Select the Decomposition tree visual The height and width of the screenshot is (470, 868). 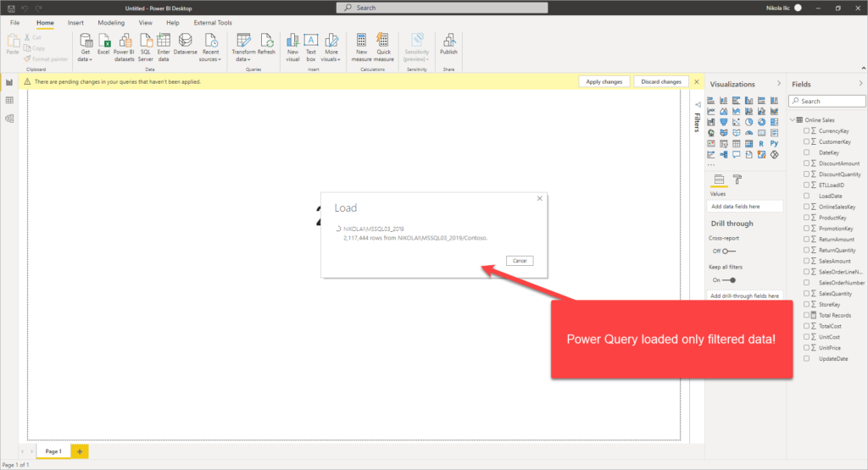(x=724, y=155)
